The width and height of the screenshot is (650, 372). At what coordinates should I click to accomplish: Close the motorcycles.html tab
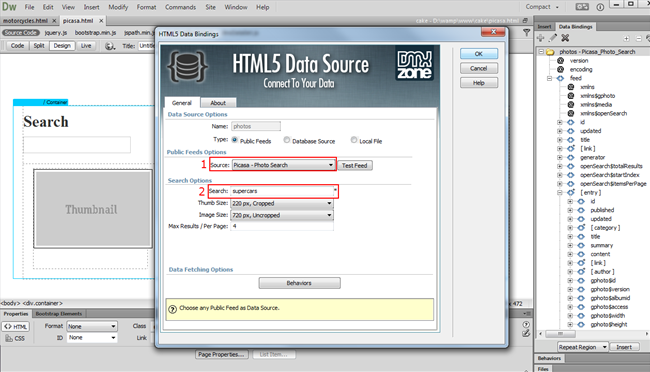point(54,20)
